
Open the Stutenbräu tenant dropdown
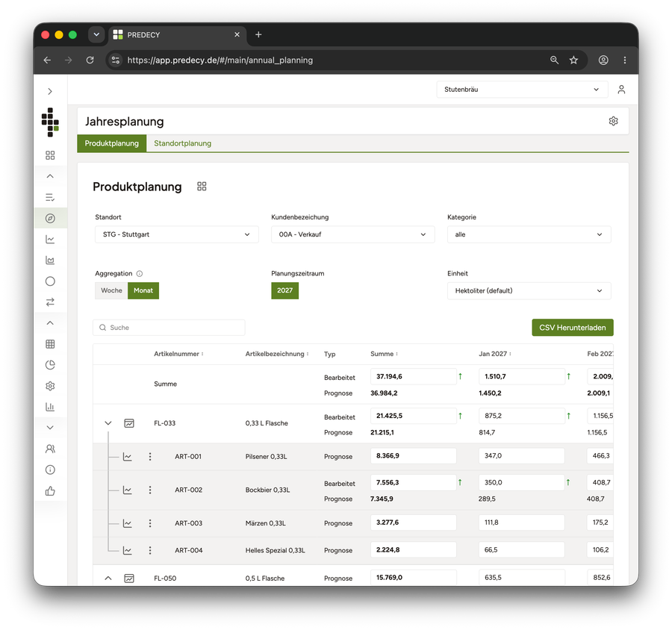(x=522, y=90)
